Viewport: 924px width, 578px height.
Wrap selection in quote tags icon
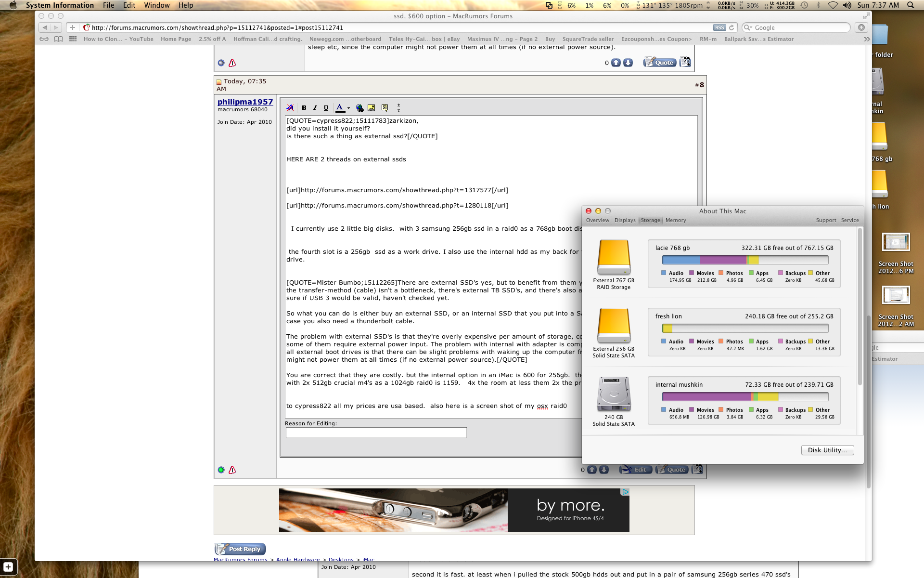(x=385, y=108)
